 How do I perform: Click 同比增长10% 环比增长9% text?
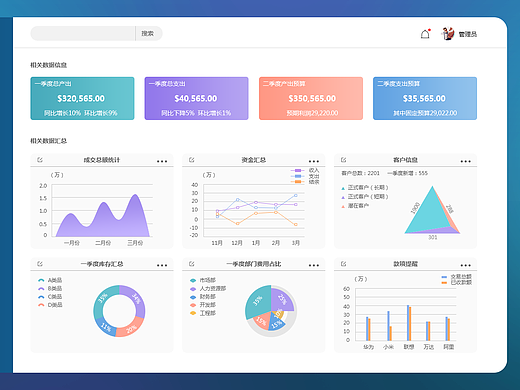click(x=81, y=113)
